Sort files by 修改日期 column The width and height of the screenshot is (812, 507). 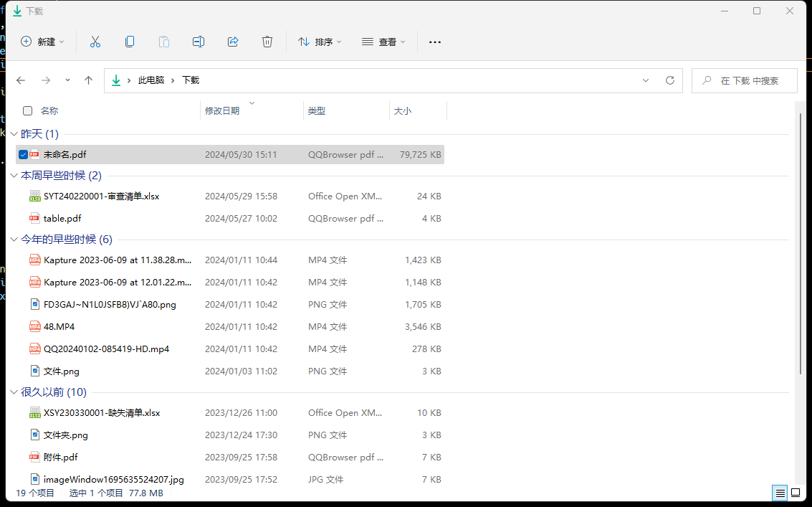222,111
